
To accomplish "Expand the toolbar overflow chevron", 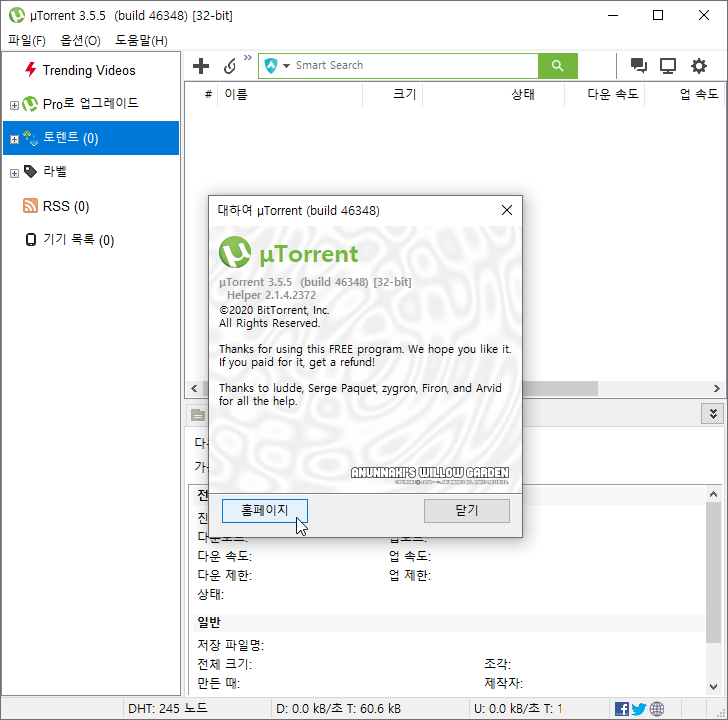I will pyautogui.click(x=247, y=58).
